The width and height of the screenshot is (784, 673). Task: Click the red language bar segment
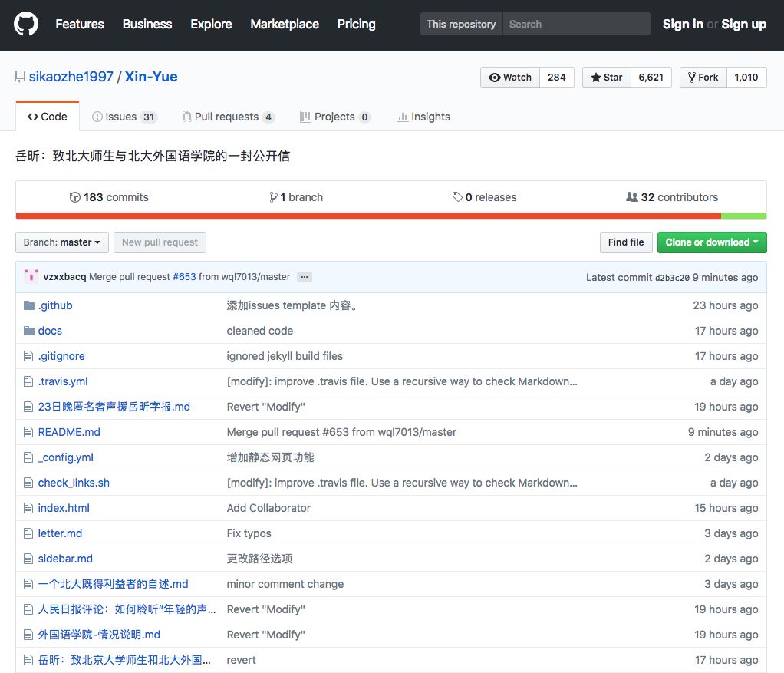(368, 216)
